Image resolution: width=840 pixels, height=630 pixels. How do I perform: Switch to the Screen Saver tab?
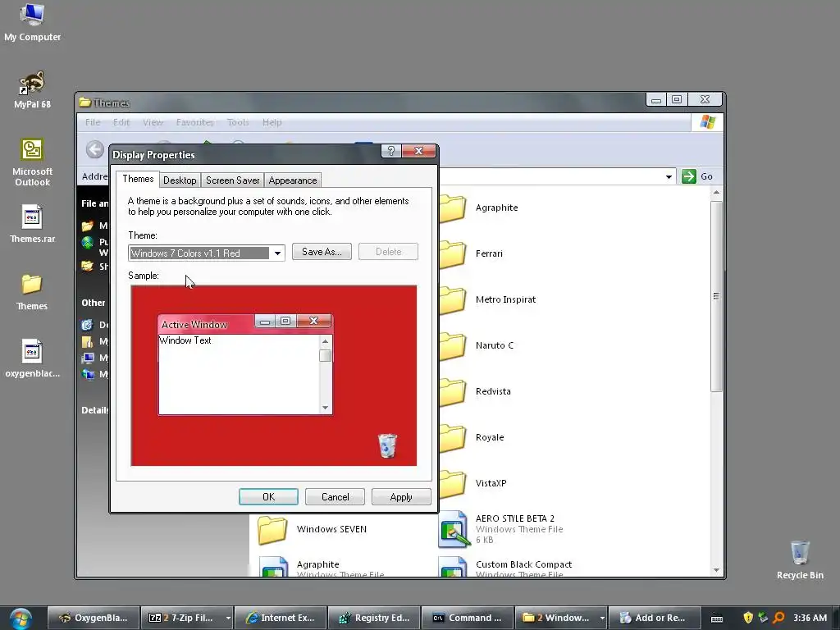pyautogui.click(x=232, y=180)
